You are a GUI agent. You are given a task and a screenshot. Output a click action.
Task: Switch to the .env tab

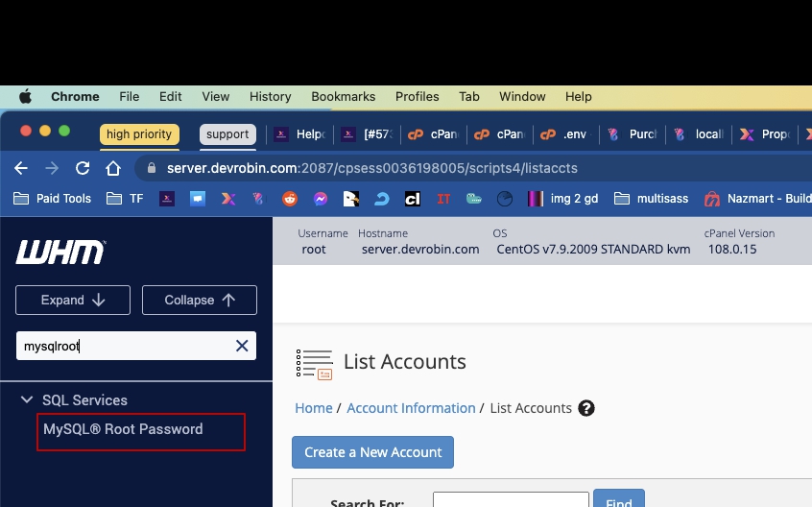(565, 134)
